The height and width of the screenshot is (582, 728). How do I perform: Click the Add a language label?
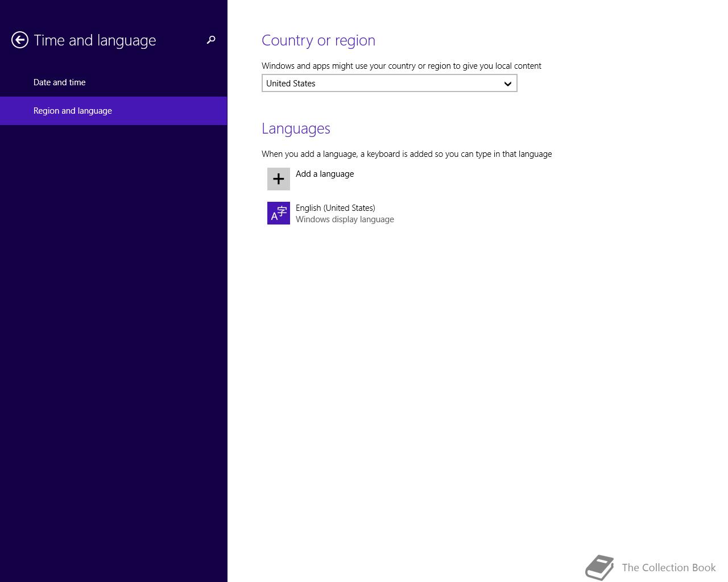325,174
